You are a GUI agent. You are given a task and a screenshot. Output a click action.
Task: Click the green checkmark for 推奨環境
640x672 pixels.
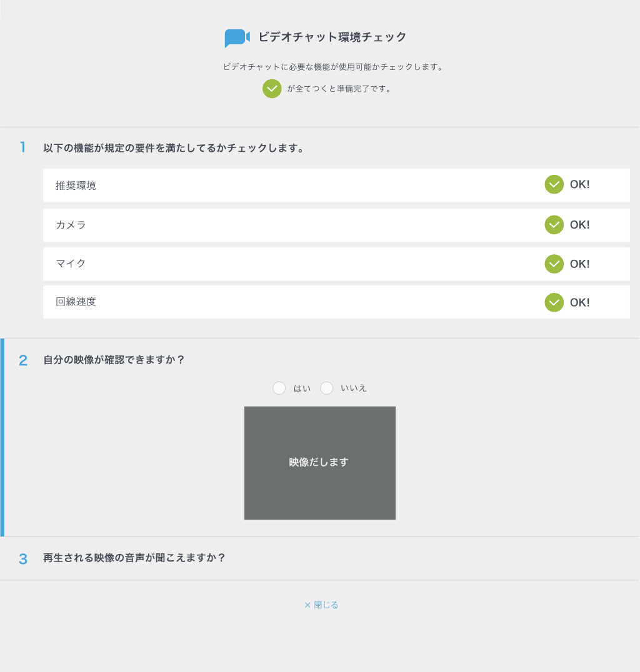coord(554,185)
